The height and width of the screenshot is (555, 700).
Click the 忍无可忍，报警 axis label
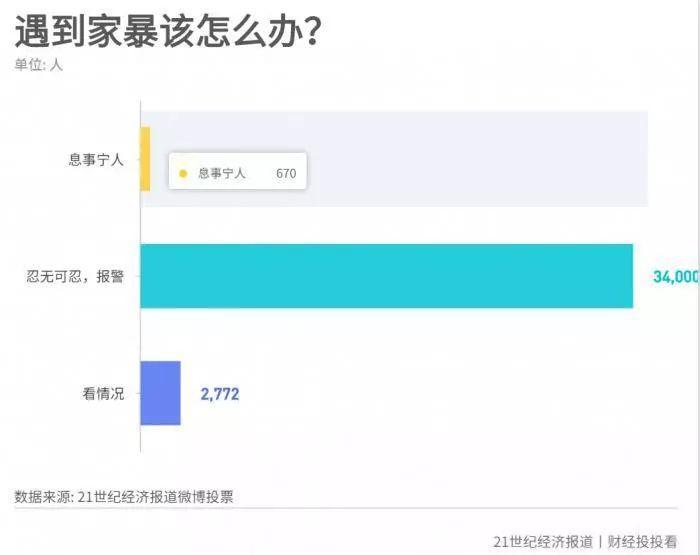75,276
